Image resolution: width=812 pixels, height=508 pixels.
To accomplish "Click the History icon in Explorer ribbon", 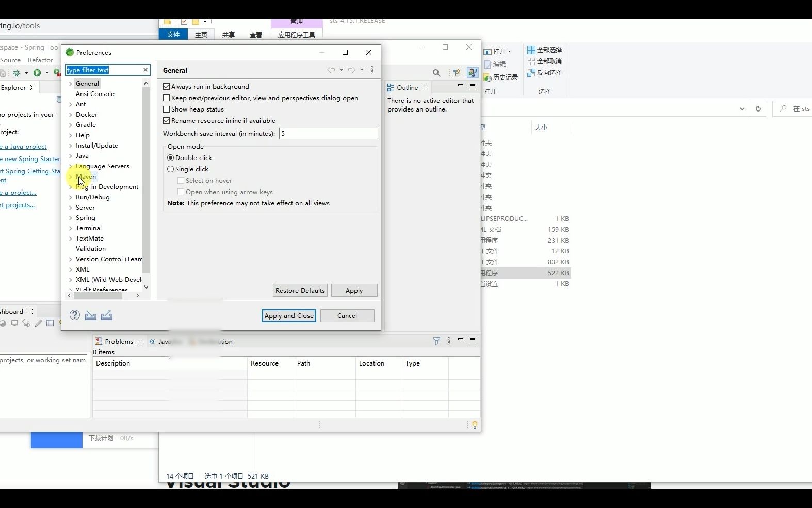I will pyautogui.click(x=488, y=77).
